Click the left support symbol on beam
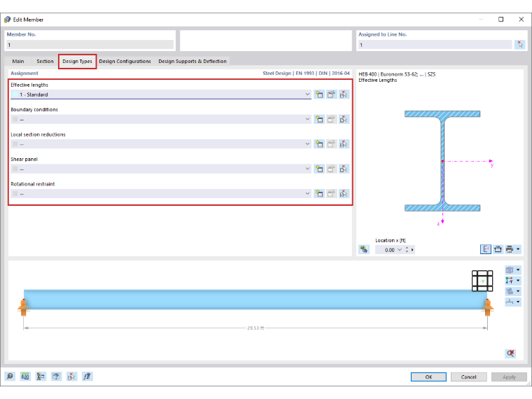This screenshot has width=532, height=399. point(23,308)
